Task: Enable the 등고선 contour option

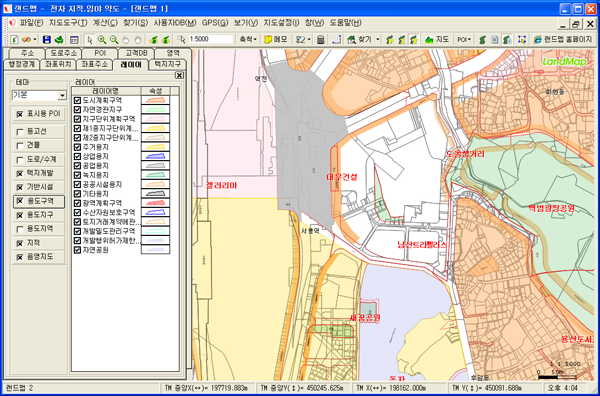Action: point(20,132)
